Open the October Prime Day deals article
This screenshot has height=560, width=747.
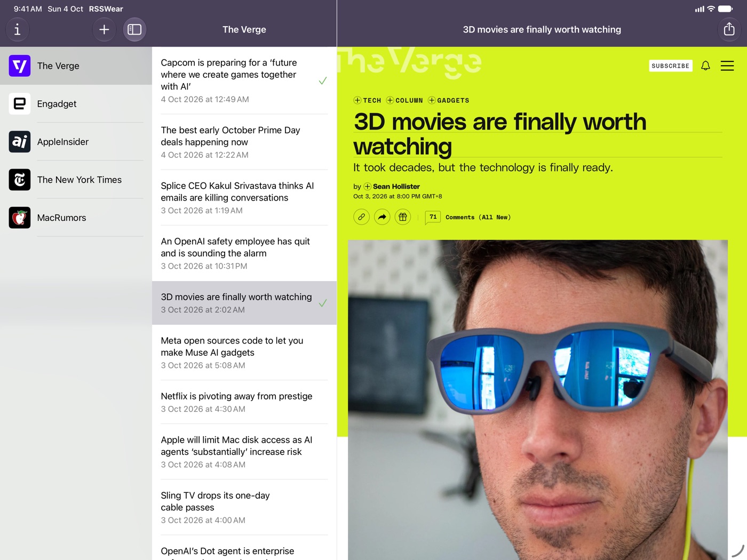click(244, 142)
